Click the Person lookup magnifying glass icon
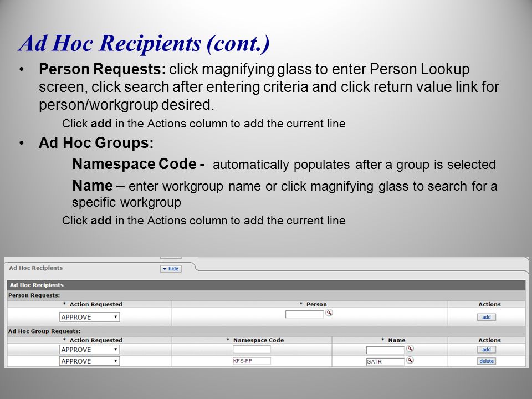Viewport: 532px width, 399px height. [329, 313]
